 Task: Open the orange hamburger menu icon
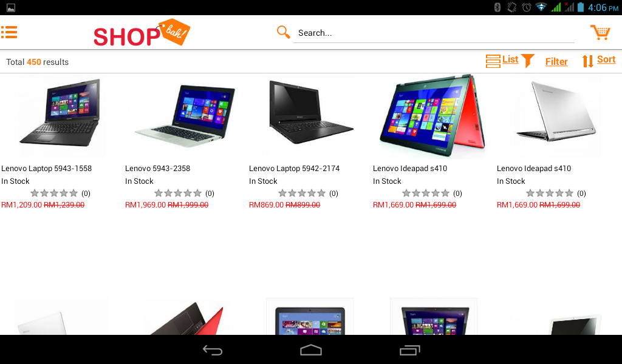[9, 33]
